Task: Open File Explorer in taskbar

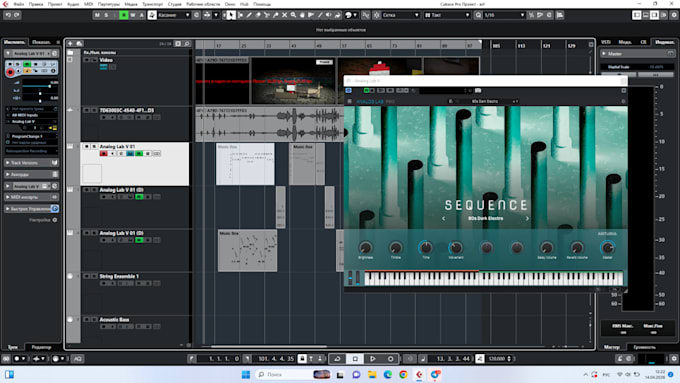Action: [372, 374]
